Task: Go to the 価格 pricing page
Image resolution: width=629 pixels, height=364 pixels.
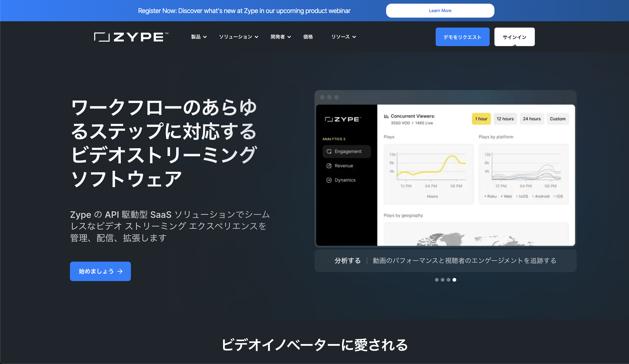Action: (x=308, y=37)
